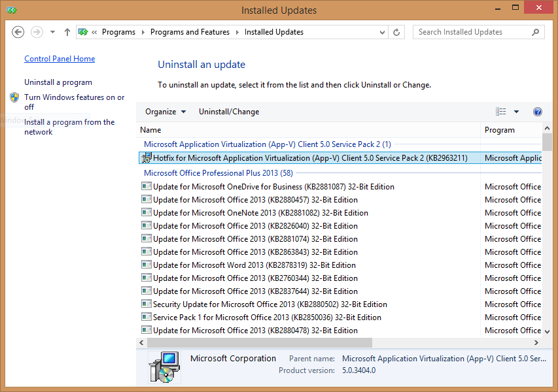Click the icon of Service Pack 1 KB2850036
The width and height of the screenshot is (558, 392).
click(x=147, y=317)
